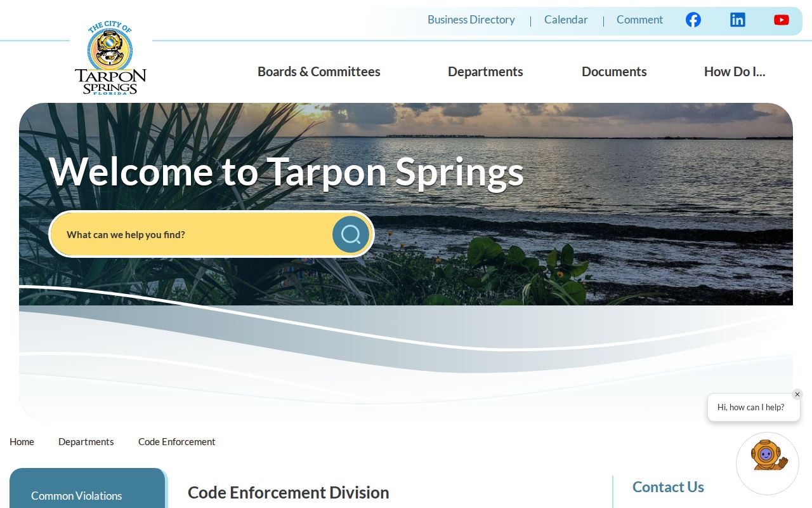Open the Documents menu
The height and width of the screenshot is (508, 812).
614,72
